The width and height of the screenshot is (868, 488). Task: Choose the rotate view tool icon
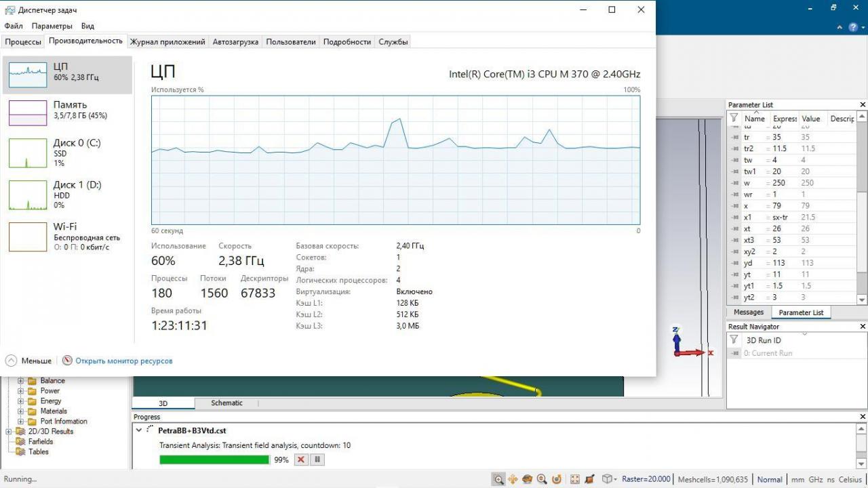coord(528,479)
